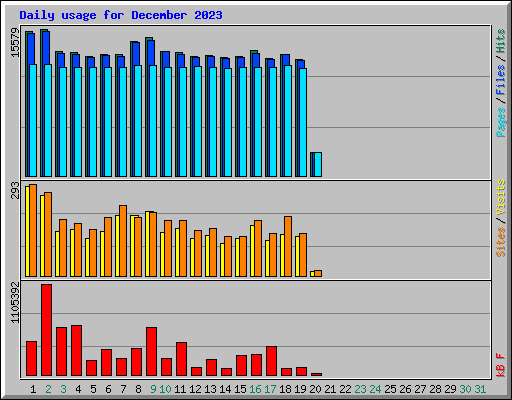Select day 6 on the date axis
The height and width of the screenshot is (400, 512).
(108, 389)
